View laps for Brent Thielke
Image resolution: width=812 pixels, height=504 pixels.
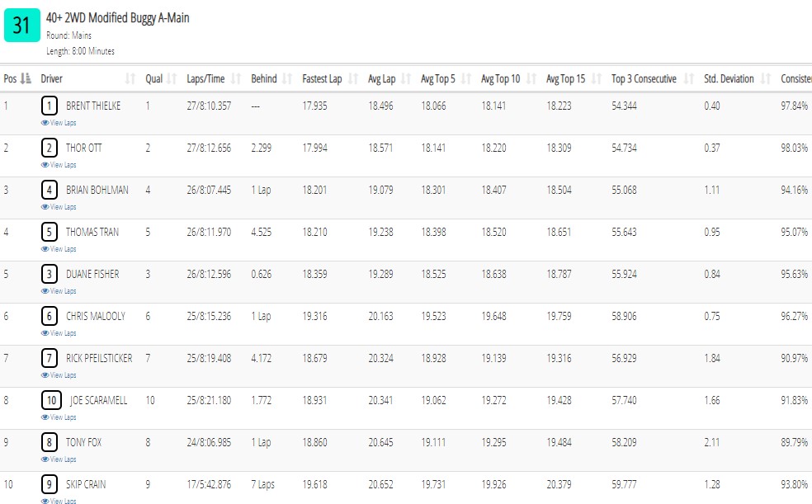click(59, 123)
